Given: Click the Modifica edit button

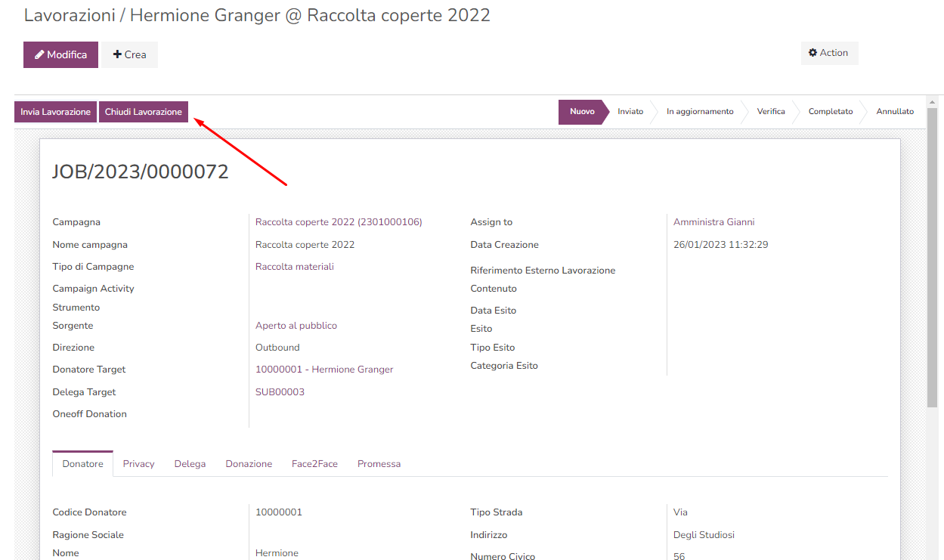Looking at the screenshot, I should point(60,54).
